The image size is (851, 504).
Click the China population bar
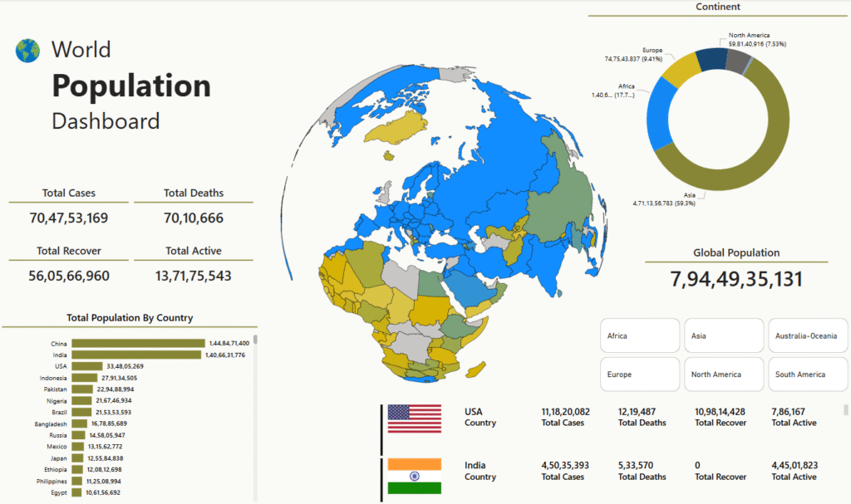137,343
